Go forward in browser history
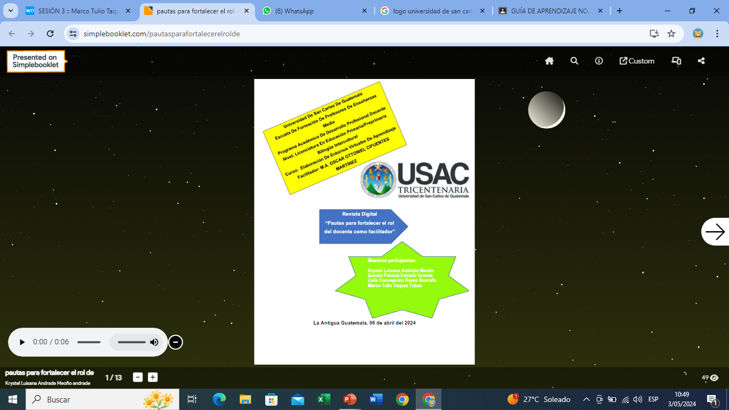 tap(31, 33)
